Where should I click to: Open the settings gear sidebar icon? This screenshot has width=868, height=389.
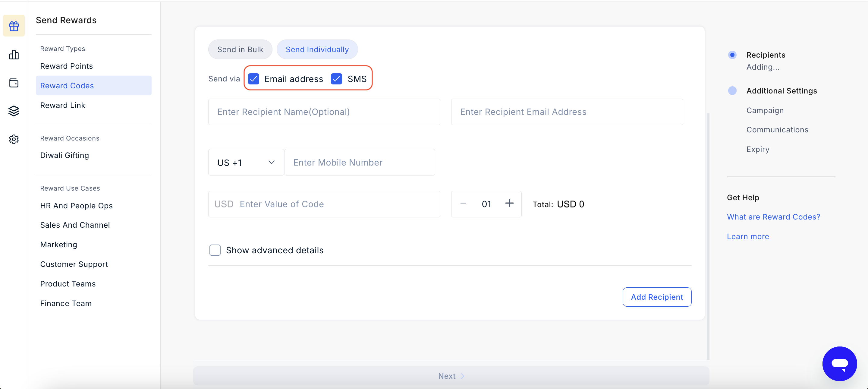(14, 139)
